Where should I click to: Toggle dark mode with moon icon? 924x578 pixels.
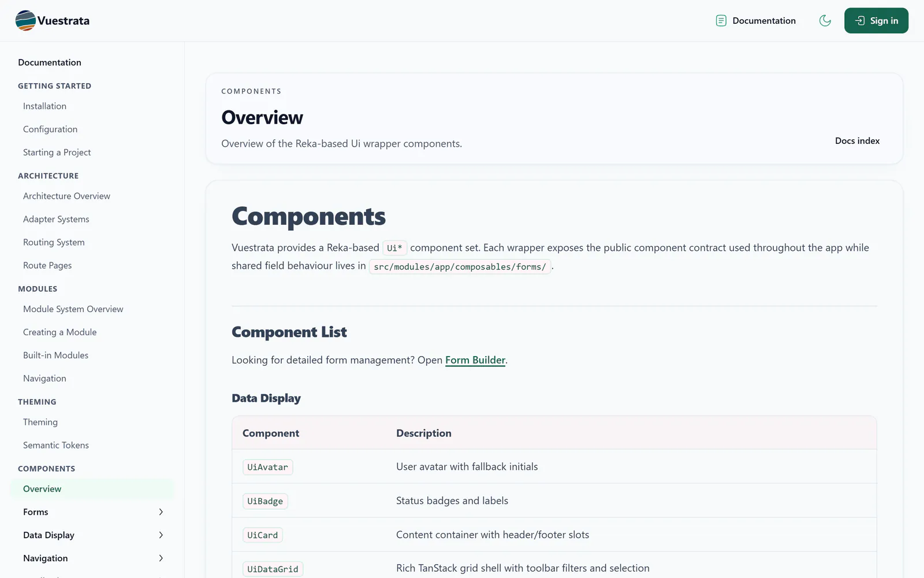pyautogui.click(x=825, y=21)
